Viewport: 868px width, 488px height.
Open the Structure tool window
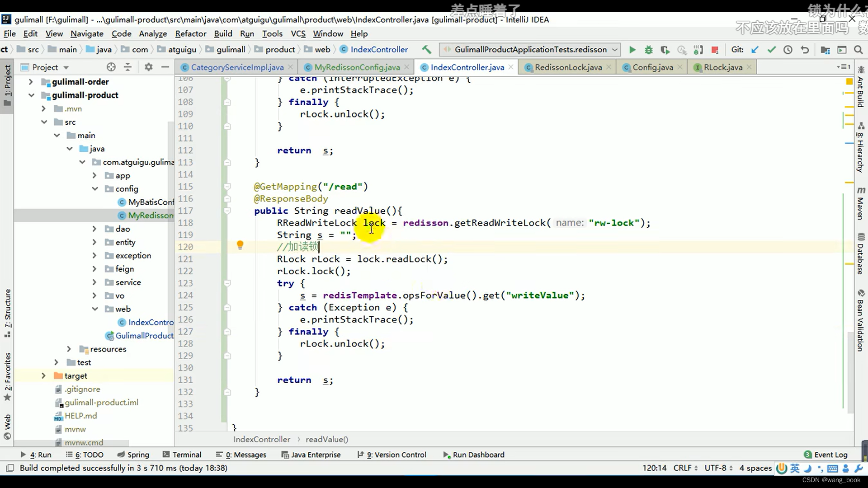(8, 314)
